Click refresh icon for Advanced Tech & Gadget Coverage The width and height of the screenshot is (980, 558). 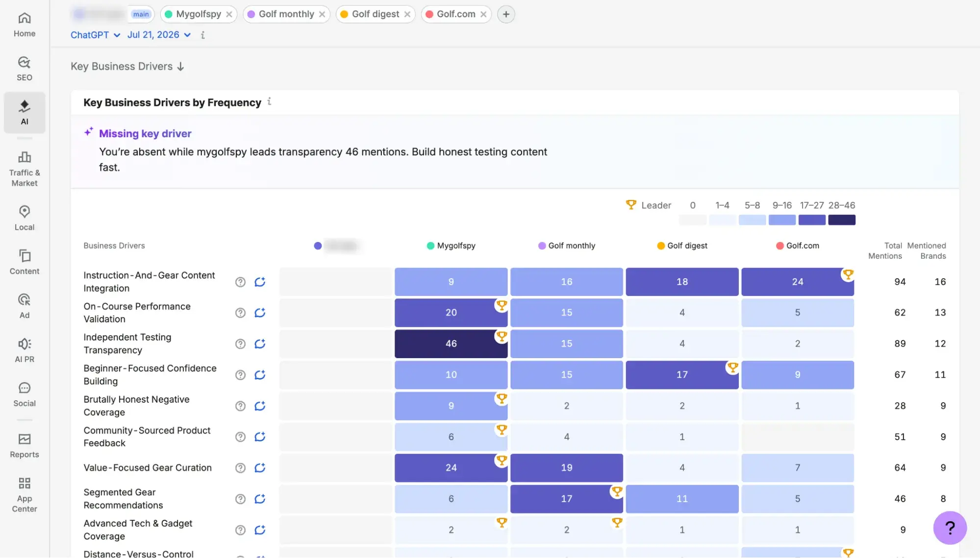coord(260,530)
